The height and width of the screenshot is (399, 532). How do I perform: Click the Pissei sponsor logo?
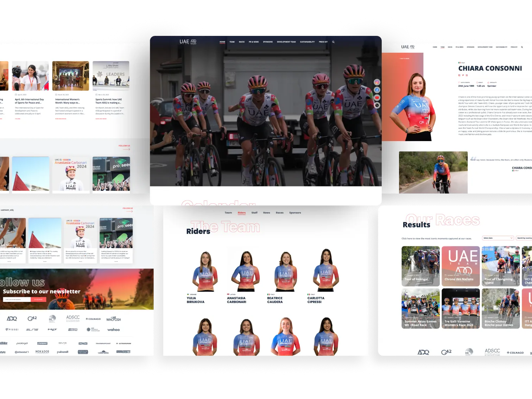click(12, 330)
